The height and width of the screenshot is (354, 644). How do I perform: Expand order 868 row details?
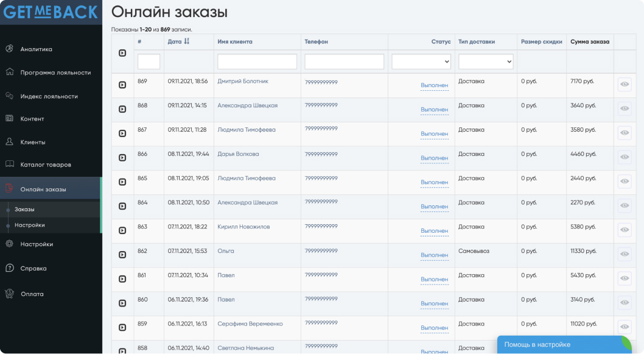(122, 109)
